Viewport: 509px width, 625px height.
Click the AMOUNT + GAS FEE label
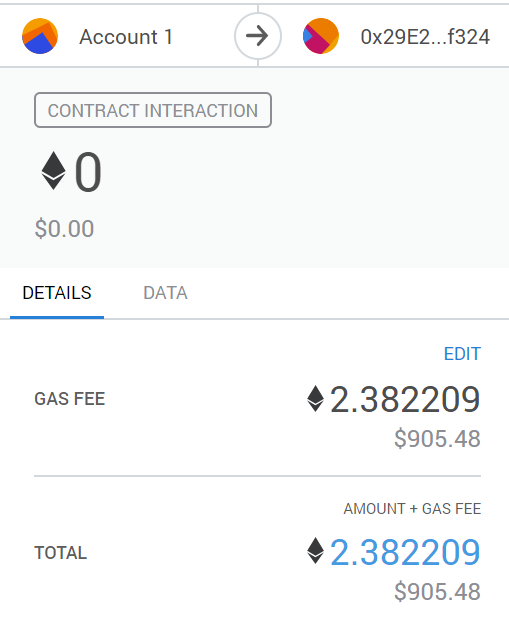[412, 509]
